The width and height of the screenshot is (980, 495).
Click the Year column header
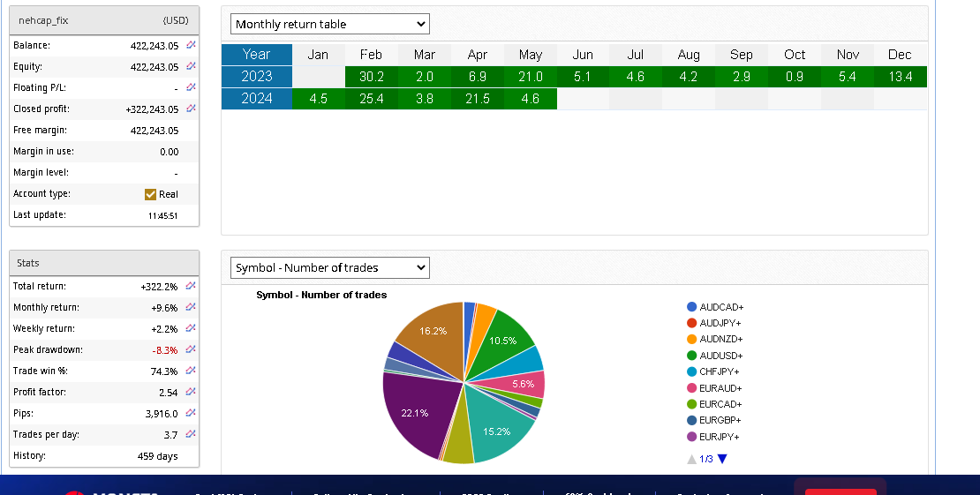point(256,55)
